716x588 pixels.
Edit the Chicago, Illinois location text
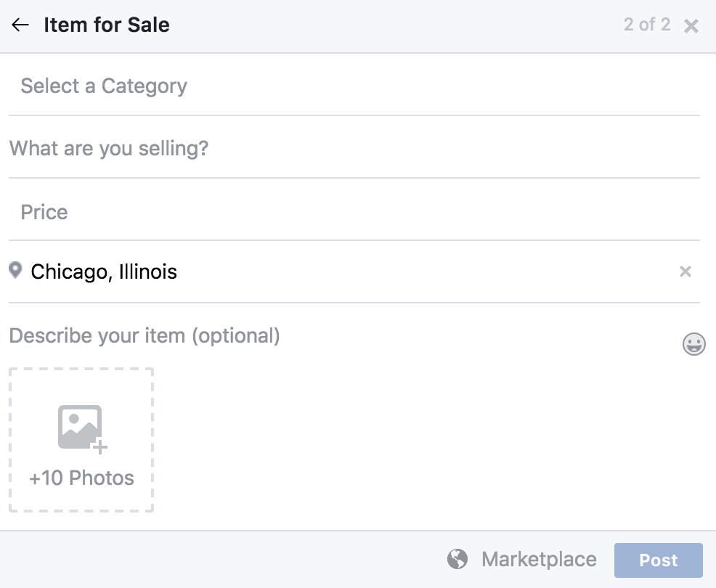[104, 272]
